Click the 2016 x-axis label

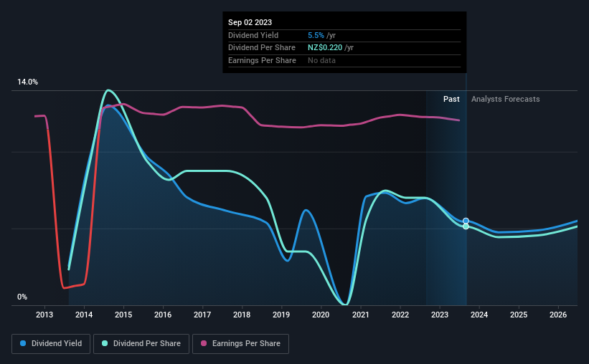coord(163,315)
